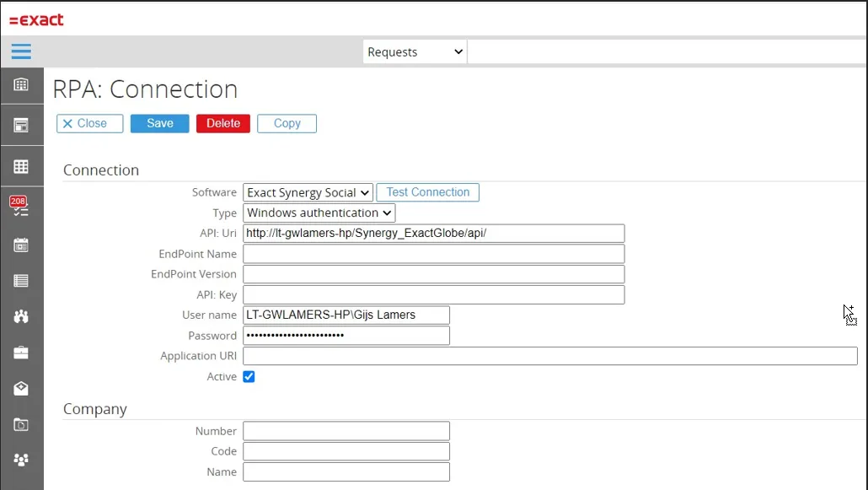868x490 pixels.
Task: Open the Type Windows authentication dropdown
Action: (x=319, y=213)
